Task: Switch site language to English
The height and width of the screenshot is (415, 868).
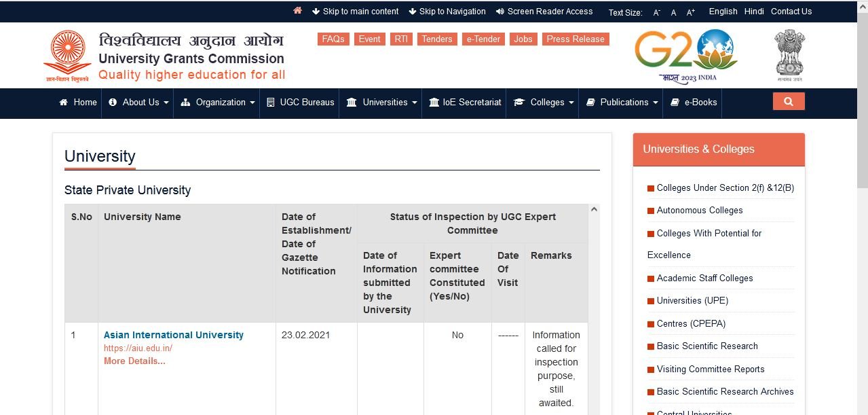Action: (723, 12)
